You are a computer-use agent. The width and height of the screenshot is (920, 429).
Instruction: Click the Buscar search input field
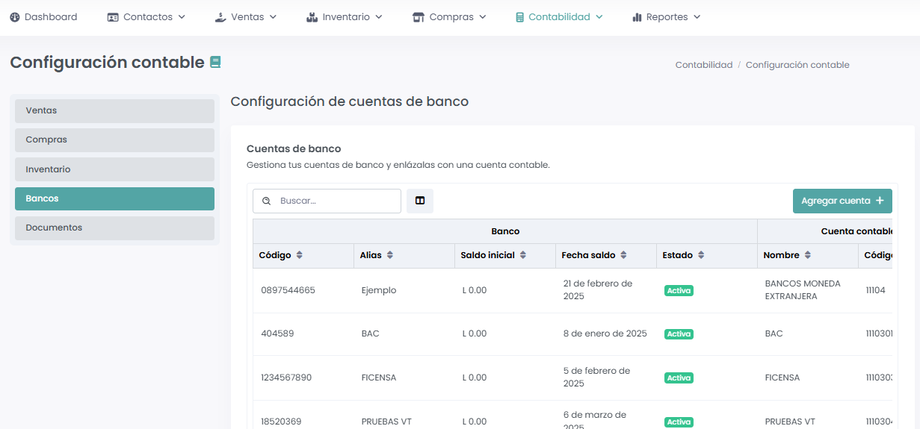336,201
